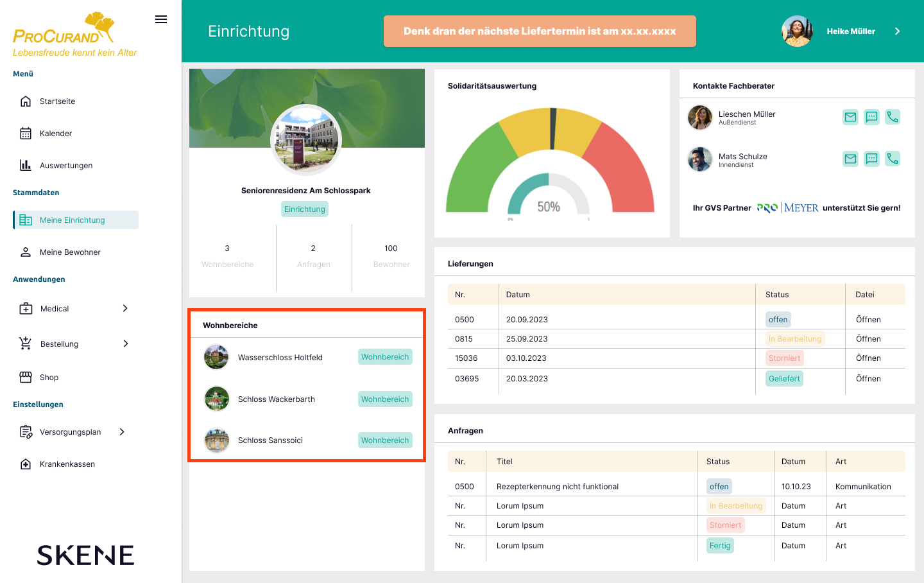The width and height of the screenshot is (924, 583).
Task: Open user menu arrow beside Heike Müller
Action: (897, 31)
